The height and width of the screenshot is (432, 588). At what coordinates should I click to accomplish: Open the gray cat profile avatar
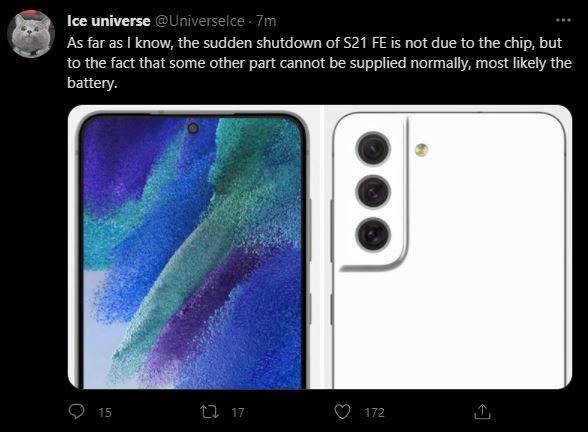point(31,34)
